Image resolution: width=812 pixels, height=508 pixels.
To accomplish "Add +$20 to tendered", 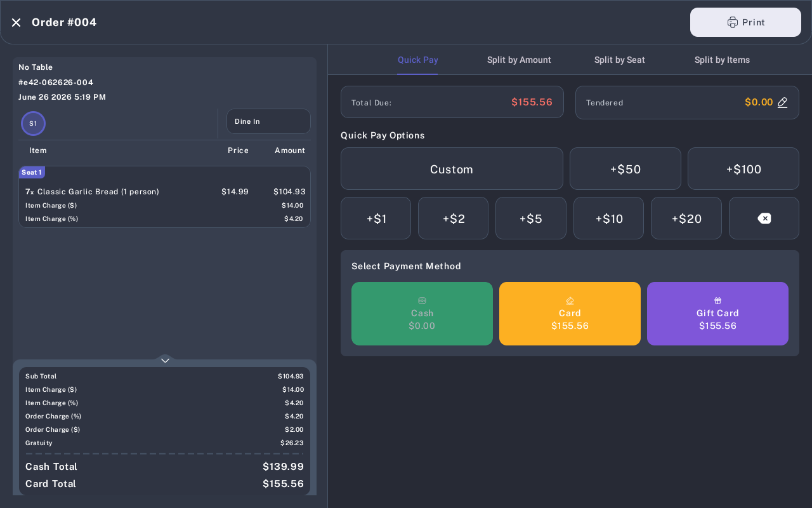I will tap(686, 218).
